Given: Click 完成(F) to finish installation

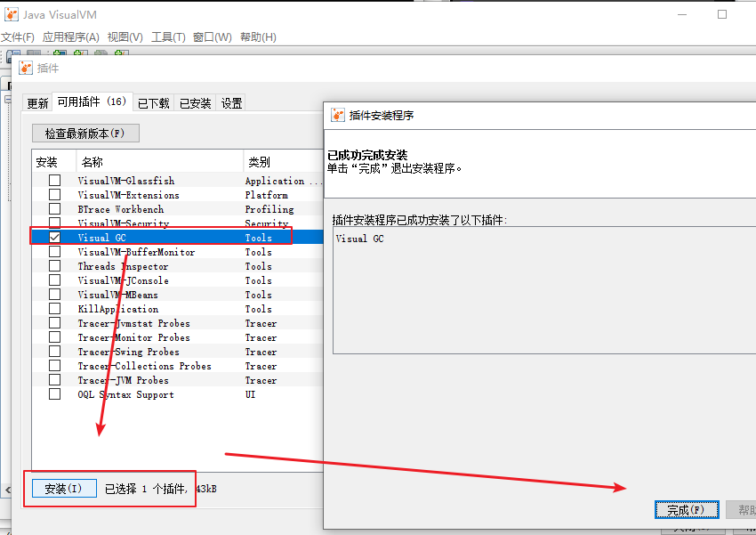Looking at the screenshot, I should click(687, 509).
